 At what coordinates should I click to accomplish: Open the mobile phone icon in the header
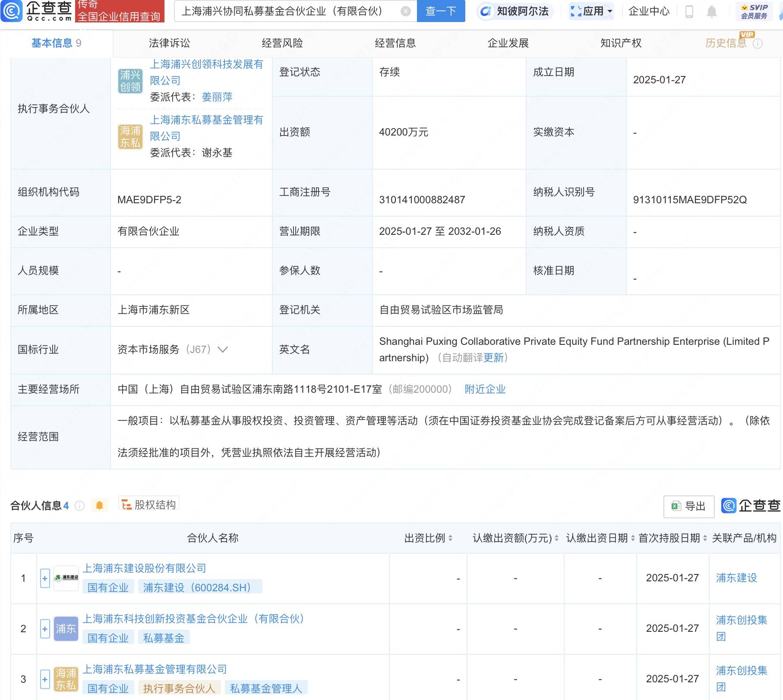coord(689,11)
